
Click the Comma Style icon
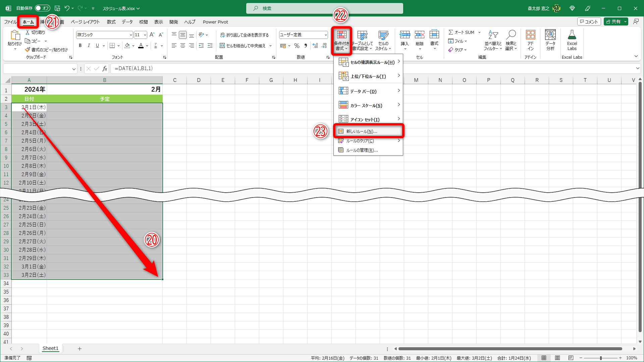pos(306,46)
